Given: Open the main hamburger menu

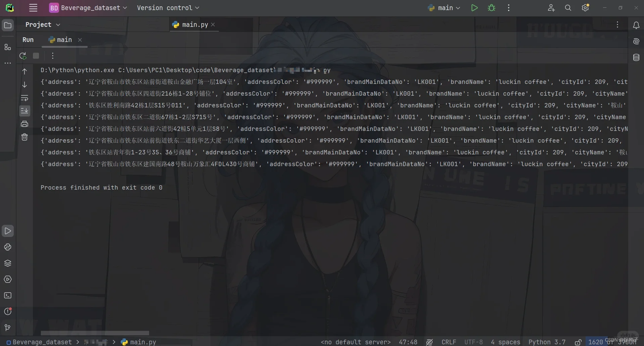Looking at the screenshot, I should tap(33, 8).
